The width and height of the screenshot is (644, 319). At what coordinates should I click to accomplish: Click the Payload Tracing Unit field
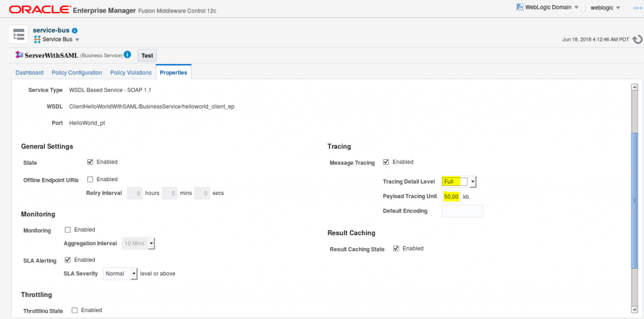452,196
